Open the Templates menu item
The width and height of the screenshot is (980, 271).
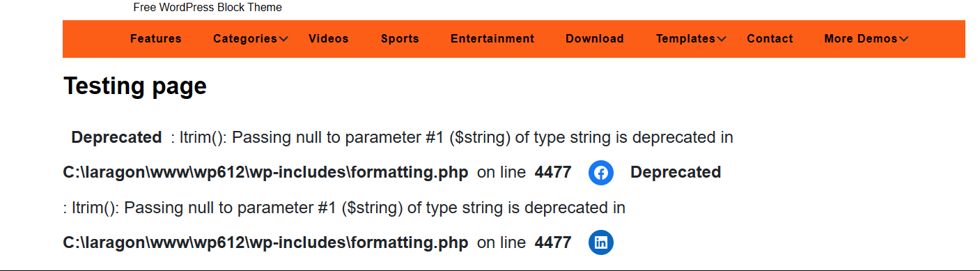[685, 39]
